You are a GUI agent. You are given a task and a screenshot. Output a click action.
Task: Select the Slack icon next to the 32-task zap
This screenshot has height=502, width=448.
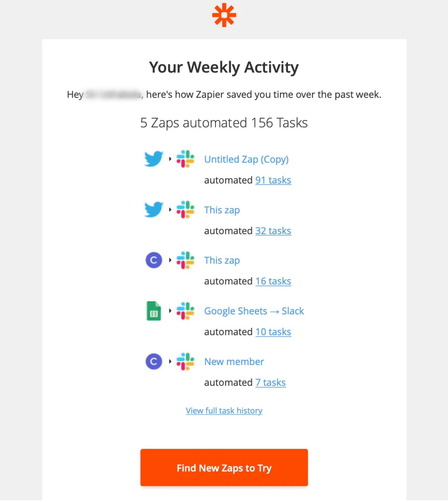[x=185, y=210]
